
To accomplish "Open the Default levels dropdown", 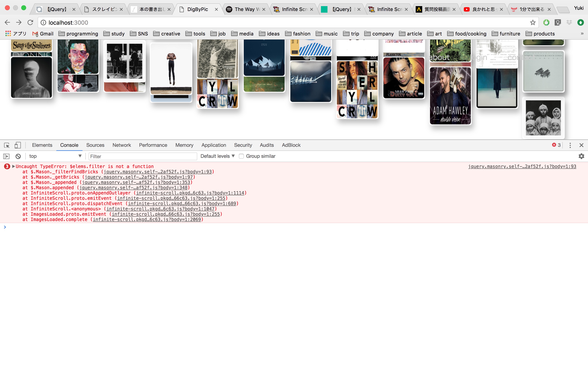I will (x=217, y=156).
